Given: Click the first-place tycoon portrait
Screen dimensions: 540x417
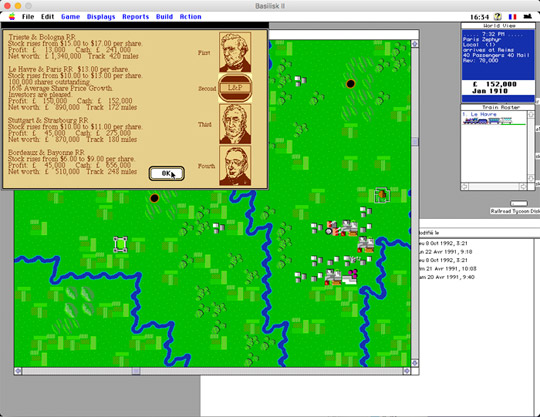Looking at the screenshot, I should tap(235, 52).
